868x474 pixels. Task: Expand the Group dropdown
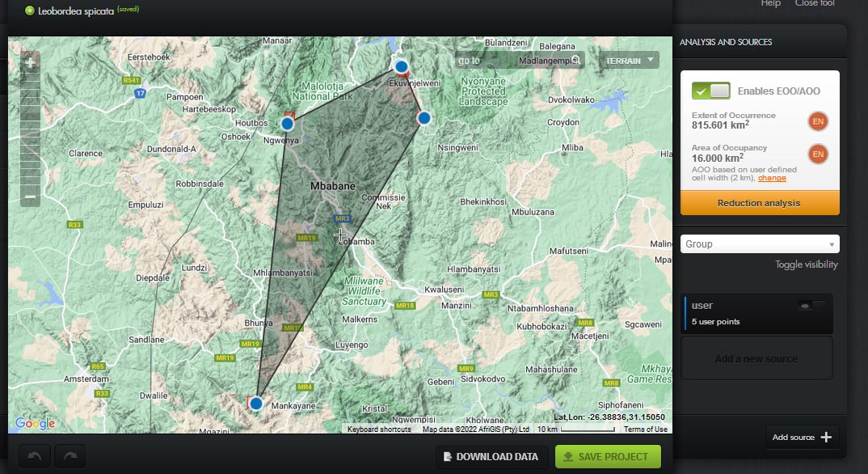(x=759, y=244)
